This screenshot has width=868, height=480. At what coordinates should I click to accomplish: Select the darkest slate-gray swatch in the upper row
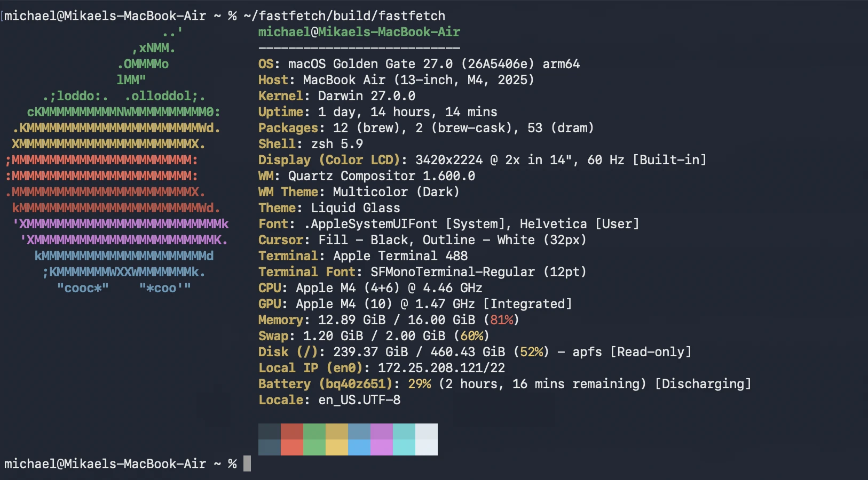click(x=270, y=431)
